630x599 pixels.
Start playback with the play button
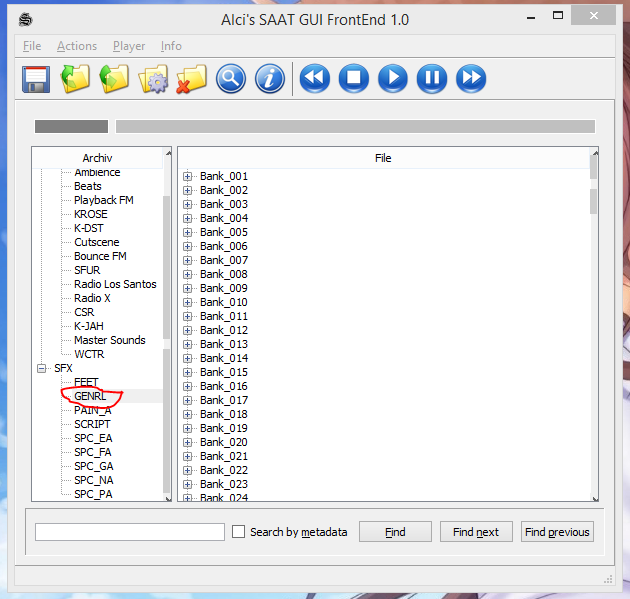(393, 78)
